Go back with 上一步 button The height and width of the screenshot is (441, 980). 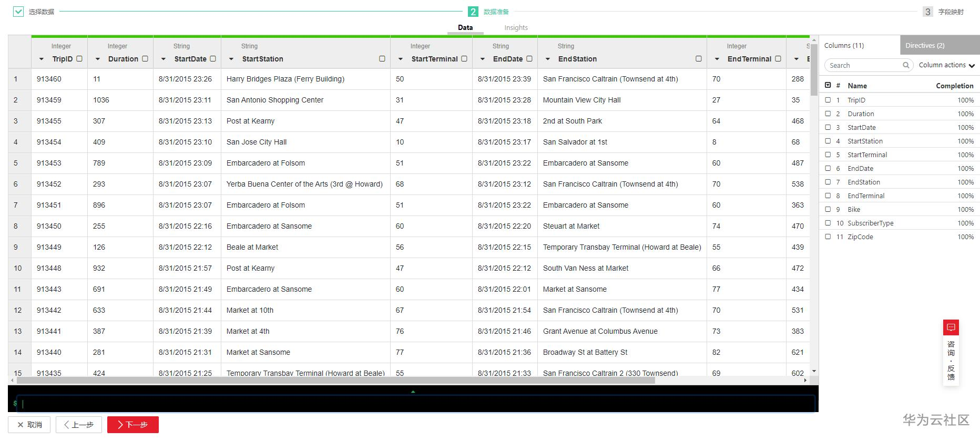(x=79, y=425)
